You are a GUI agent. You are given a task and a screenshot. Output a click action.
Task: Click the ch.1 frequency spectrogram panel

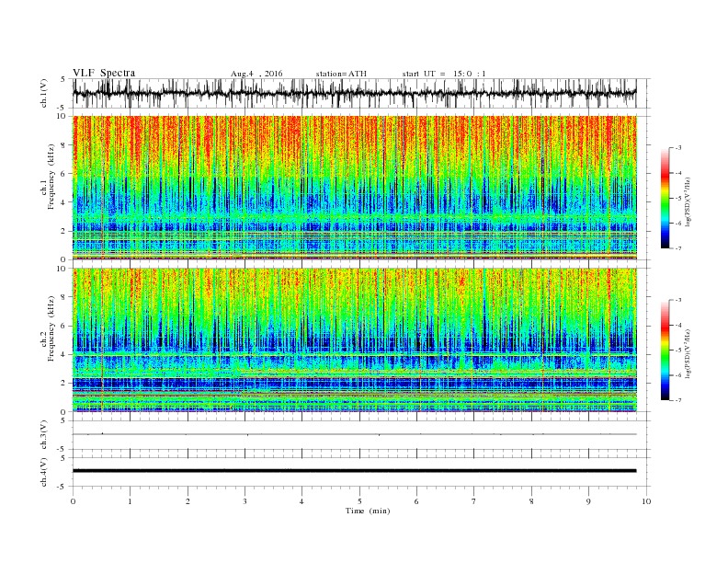[354, 188]
